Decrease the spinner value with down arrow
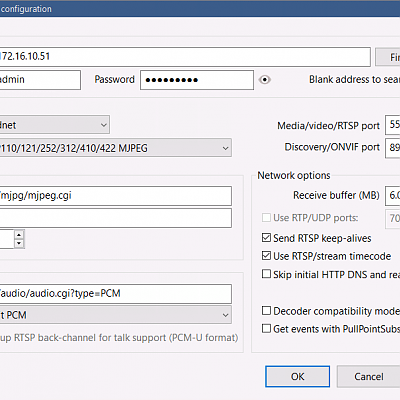400x400 pixels. [19, 243]
